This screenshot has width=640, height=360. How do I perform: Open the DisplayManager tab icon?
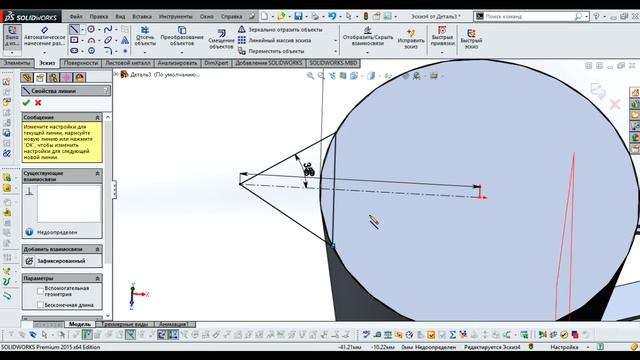pos(80,78)
